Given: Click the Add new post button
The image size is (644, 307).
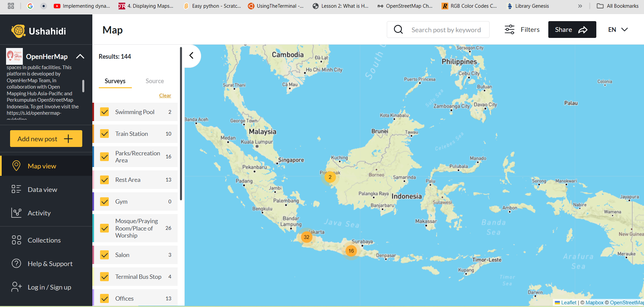Looking at the screenshot, I should [46, 139].
